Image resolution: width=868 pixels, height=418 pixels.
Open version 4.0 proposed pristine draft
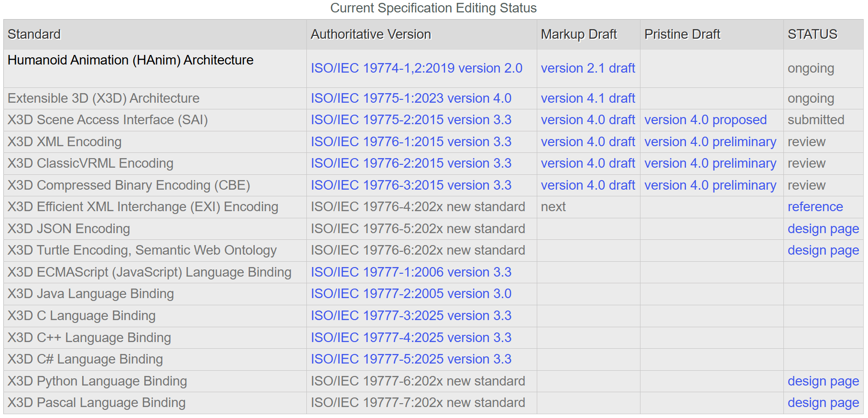[x=705, y=120]
